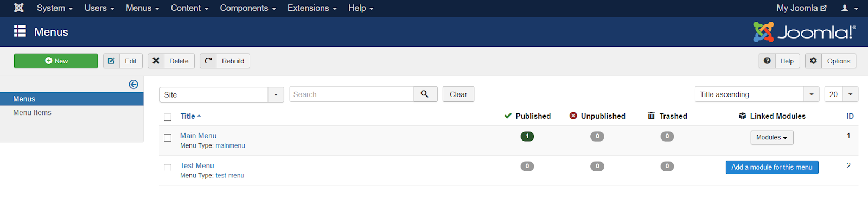Image resolution: width=868 pixels, height=204 pixels.
Task: Open the Extensions menu
Action: (312, 8)
